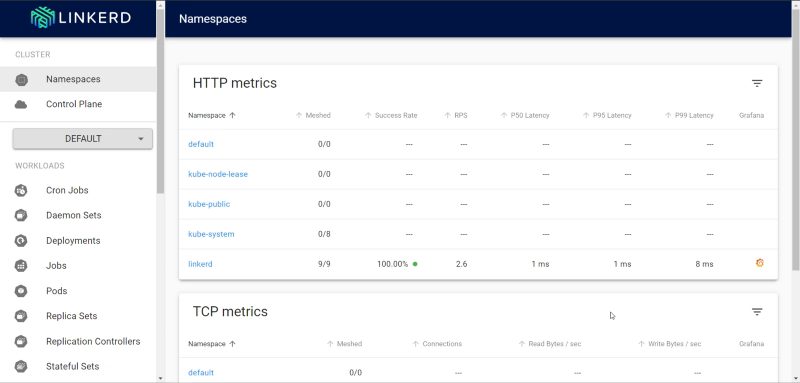
Task: Click the main page scrollbar thumb
Action: point(796,139)
